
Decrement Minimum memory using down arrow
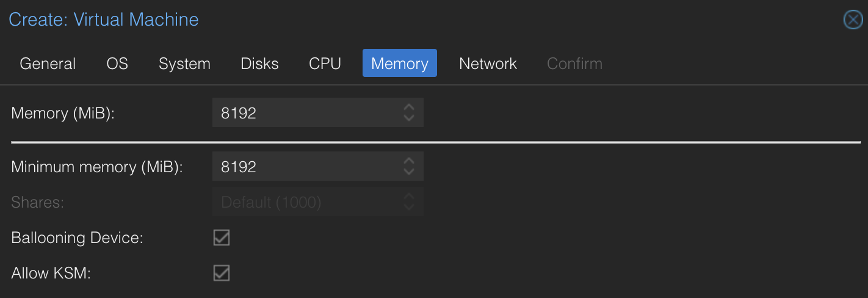coord(409,172)
